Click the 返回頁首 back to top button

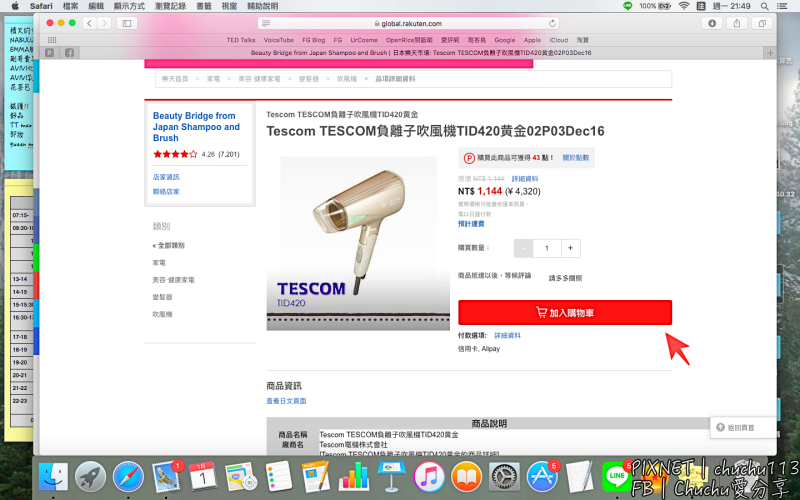point(735,428)
